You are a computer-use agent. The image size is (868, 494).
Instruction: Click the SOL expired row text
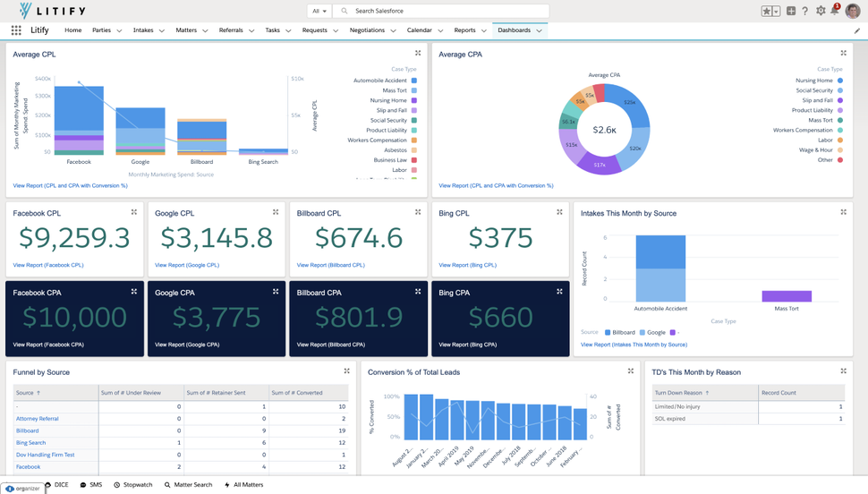670,419
